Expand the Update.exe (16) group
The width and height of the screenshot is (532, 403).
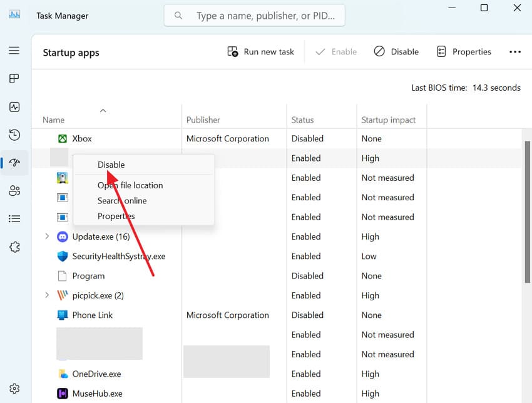pyautogui.click(x=47, y=237)
